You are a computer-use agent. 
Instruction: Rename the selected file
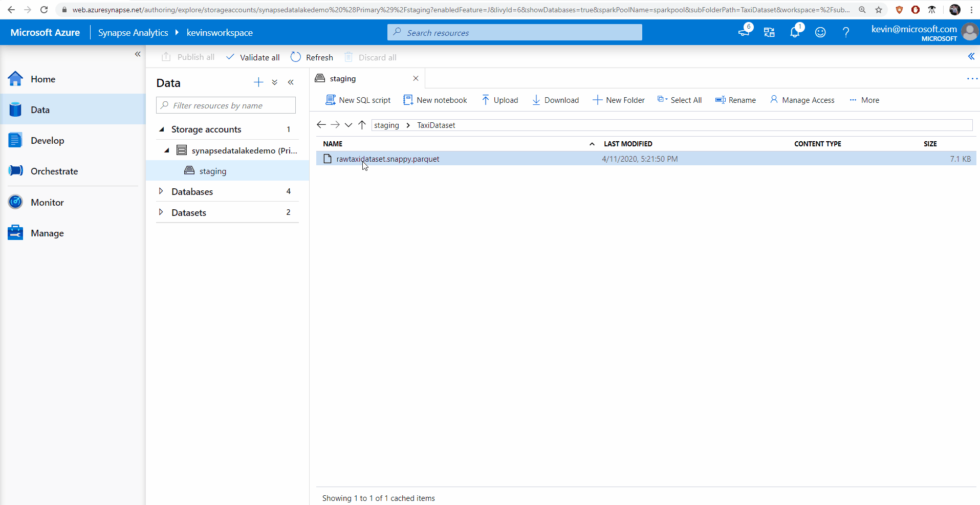[x=735, y=100]
